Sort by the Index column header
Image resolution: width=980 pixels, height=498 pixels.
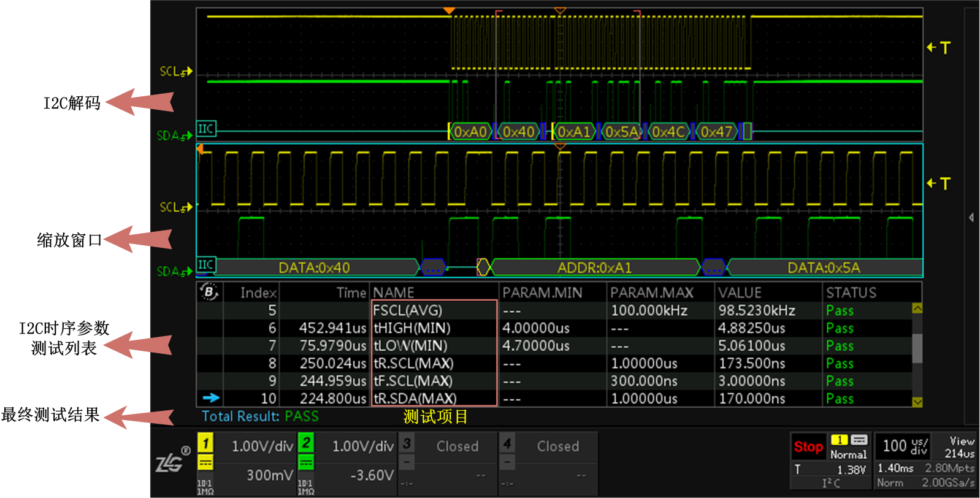[258, 293]
